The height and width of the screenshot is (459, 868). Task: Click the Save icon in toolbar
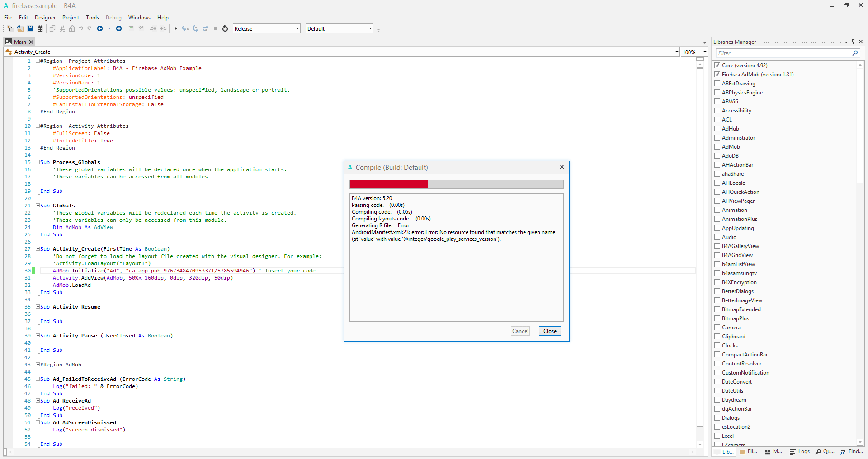30,28
